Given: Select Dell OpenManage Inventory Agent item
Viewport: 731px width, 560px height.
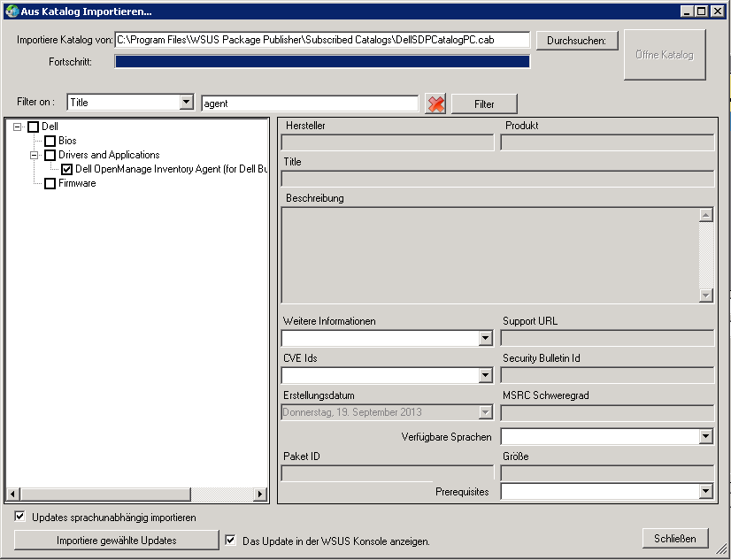Looking at the screenshot, I should click(172, 169).
